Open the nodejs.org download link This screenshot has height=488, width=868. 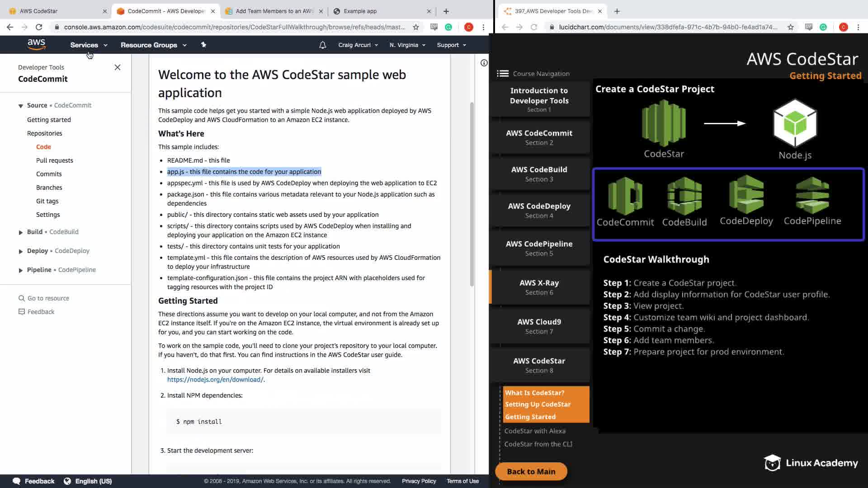(215, 380)
